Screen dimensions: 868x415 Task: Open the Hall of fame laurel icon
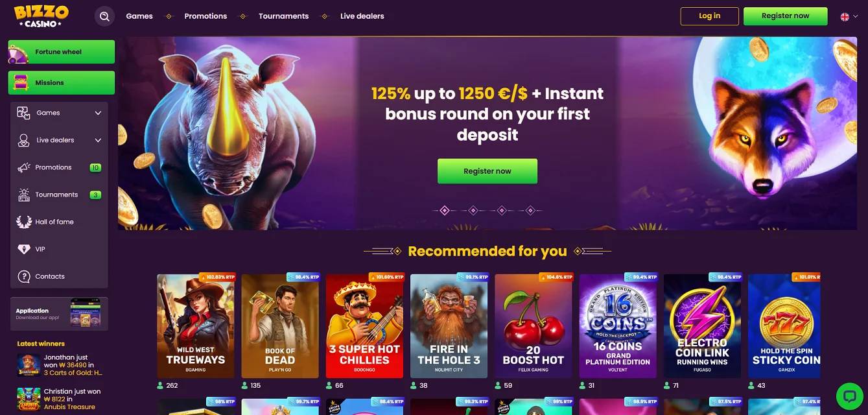(x=24, y=222)
